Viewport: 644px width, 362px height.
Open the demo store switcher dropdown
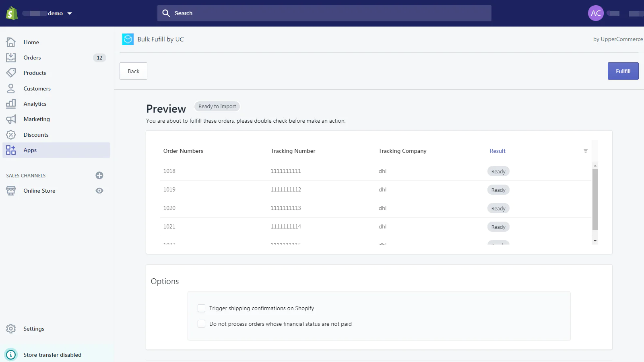pos(70,13)
